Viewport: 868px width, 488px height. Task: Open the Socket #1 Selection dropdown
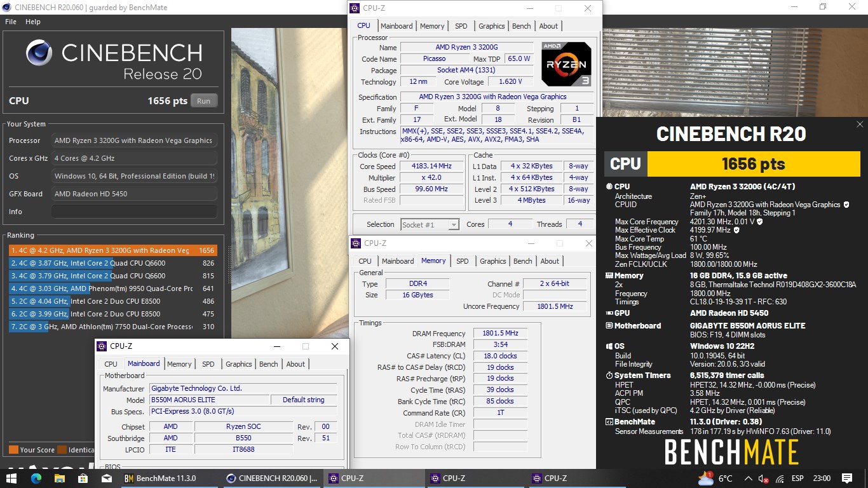tap(430, 224)
